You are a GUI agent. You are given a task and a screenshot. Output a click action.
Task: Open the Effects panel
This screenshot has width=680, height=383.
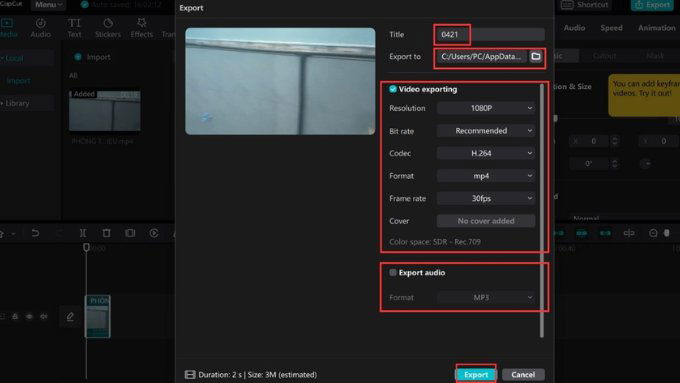pos(141,27)
